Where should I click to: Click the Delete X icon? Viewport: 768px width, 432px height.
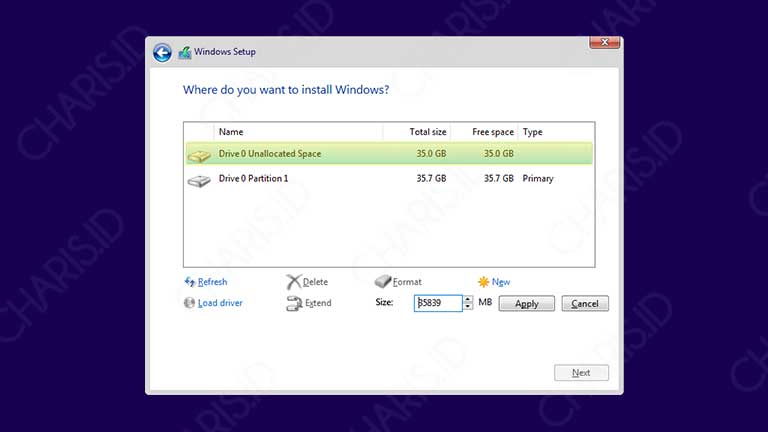pyautogui.click(x=293, y=282)
